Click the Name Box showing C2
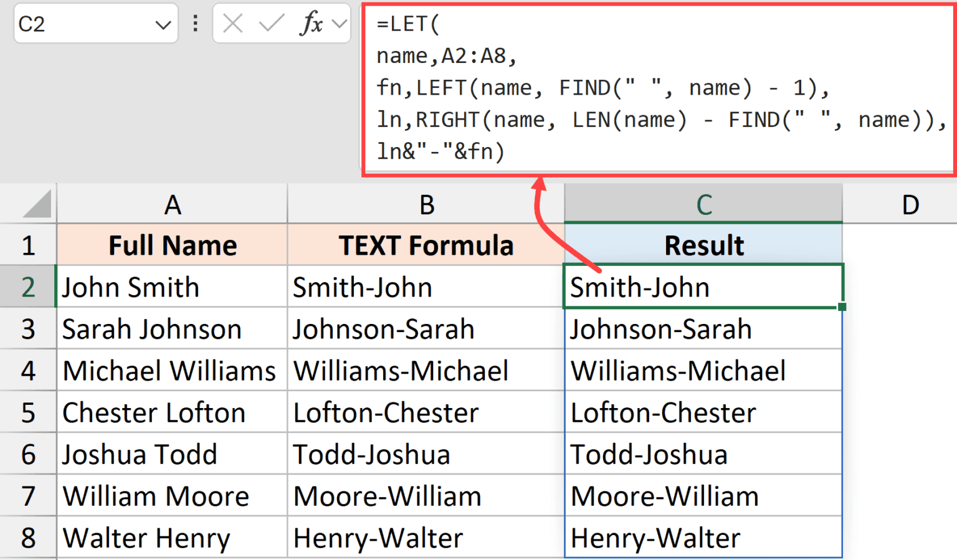 point(75,23)
